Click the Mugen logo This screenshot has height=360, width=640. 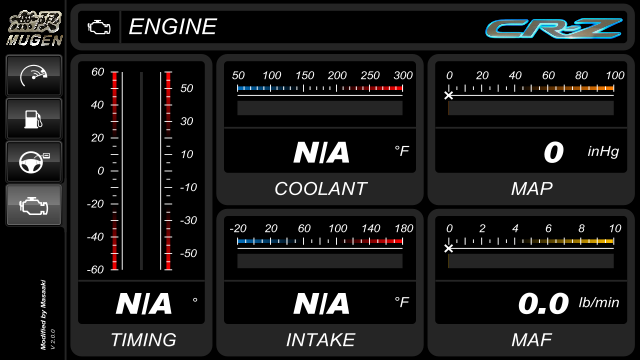click(x=34, y=28)
